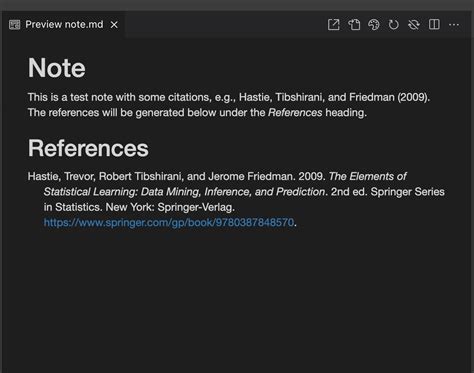Click the References heading
Viewport: 474px width, 373px height.
pyautogui.click(x=88, y=148)
